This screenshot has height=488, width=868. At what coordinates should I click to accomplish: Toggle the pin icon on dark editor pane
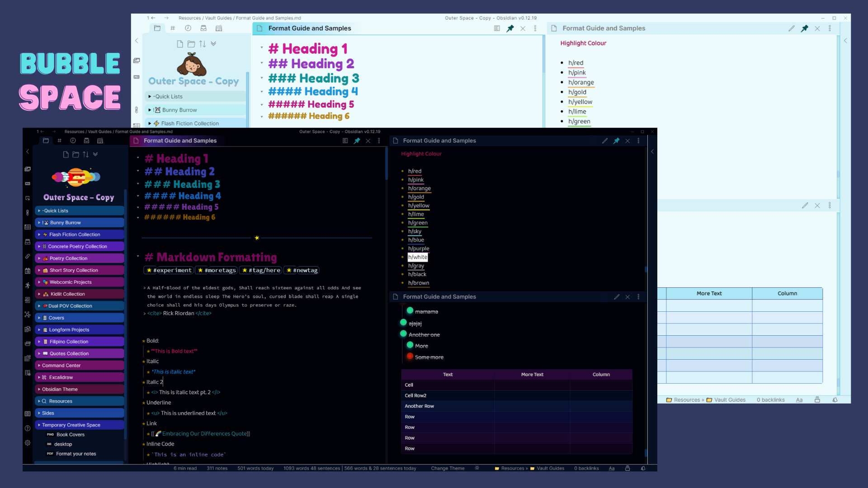tap(357, 141)
